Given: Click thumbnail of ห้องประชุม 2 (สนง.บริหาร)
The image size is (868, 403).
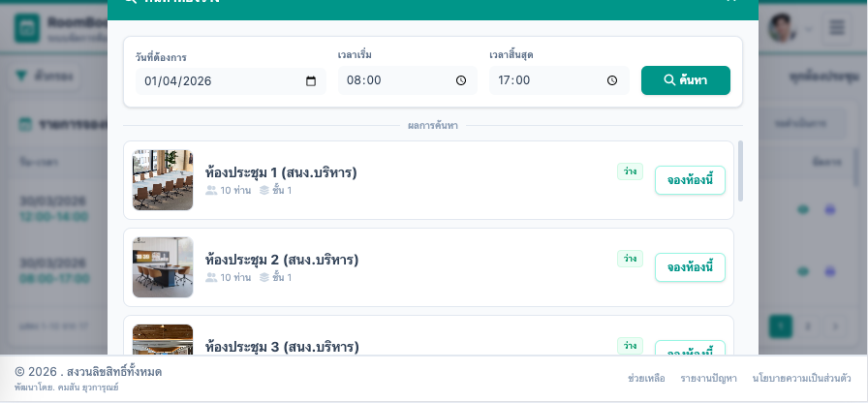Looking at the screenshot, I should click(163, 267).
